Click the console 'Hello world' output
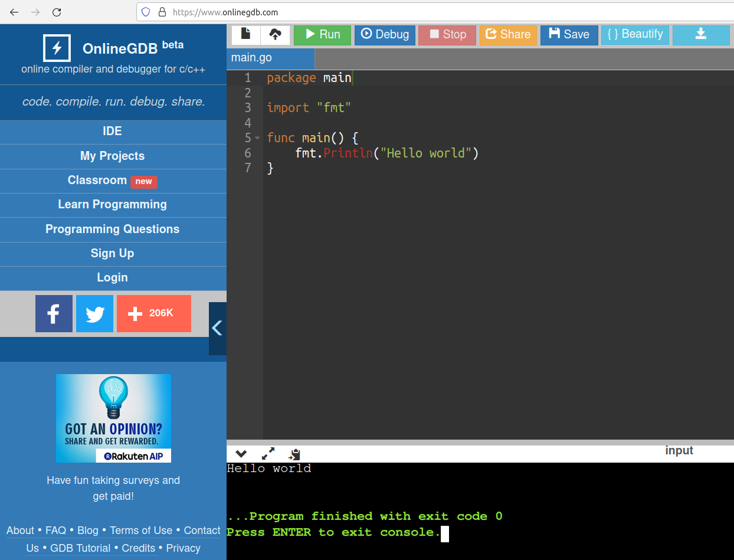 click(x=268, y=469)
